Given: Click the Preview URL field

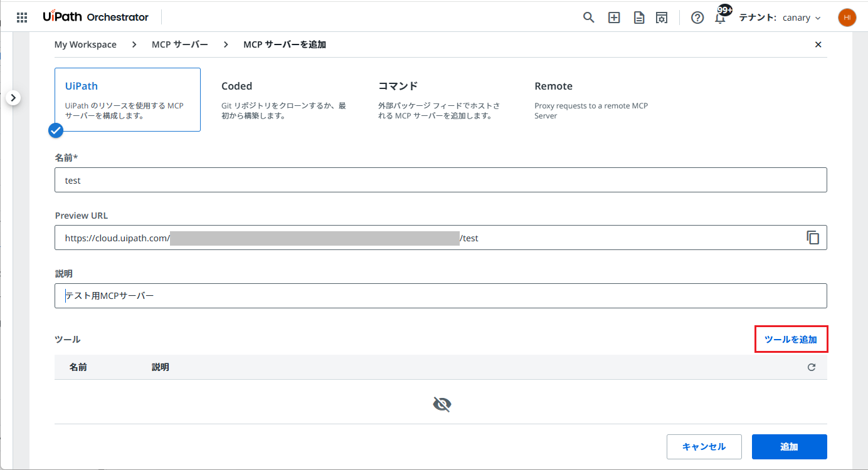Looking at the screenshot, I should pos(440,238).
